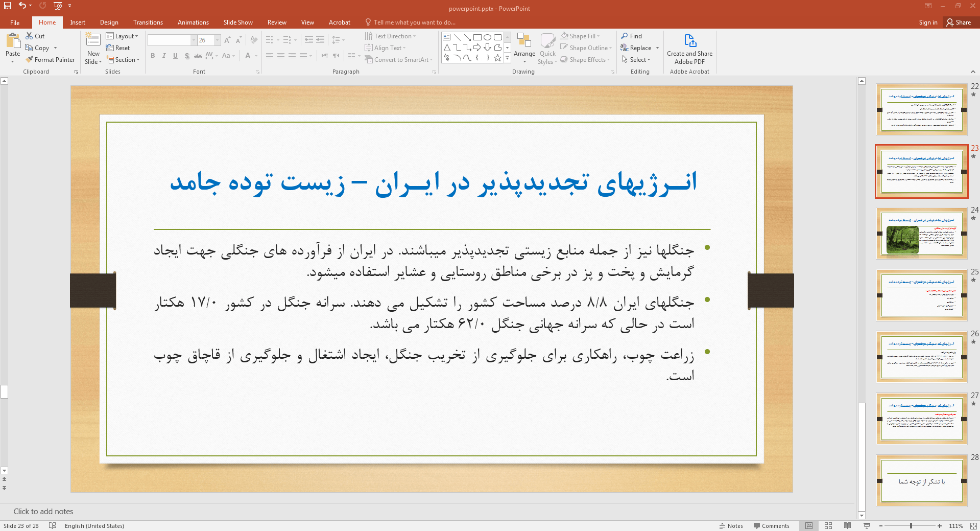Image resolution: width=980 pixels, height=531 pixels.
Task: Click the zoom in plus button
Action: coord(940,525)
